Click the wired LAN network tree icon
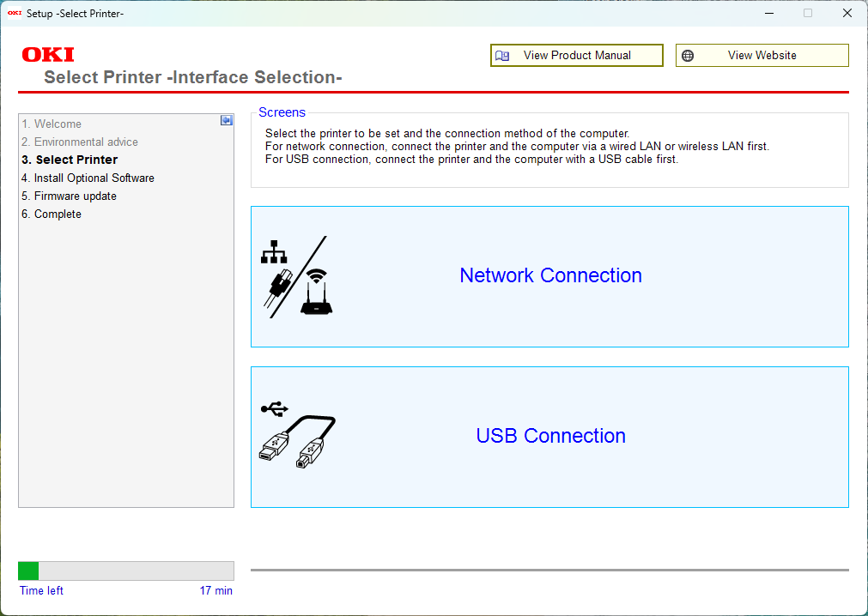Image resolution: width=868 pixels, height=616 pixels. tap(274, 251)
